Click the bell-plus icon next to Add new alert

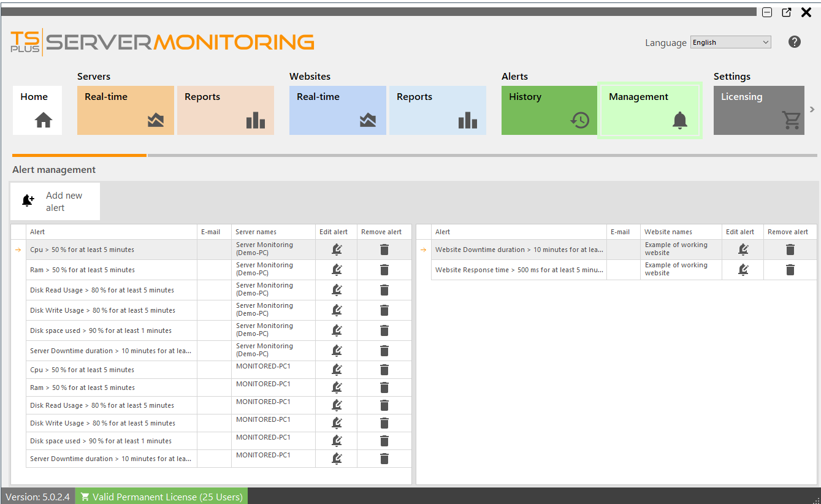pyautogui.click(x=27, y=200)
